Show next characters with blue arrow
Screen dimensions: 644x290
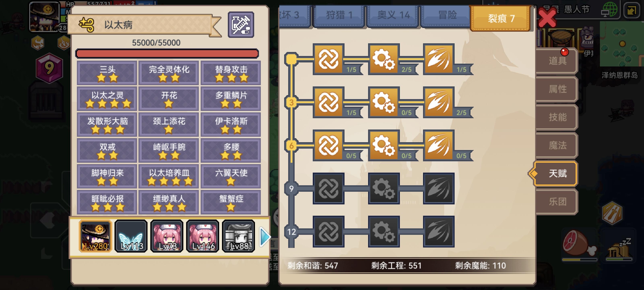pyautogui.click(x=265, y=236)
